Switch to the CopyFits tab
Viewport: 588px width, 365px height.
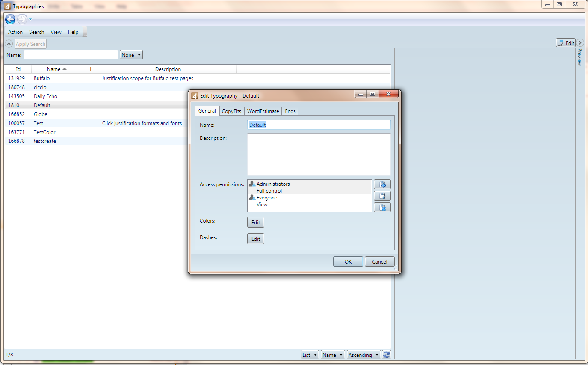click(231, 111)
